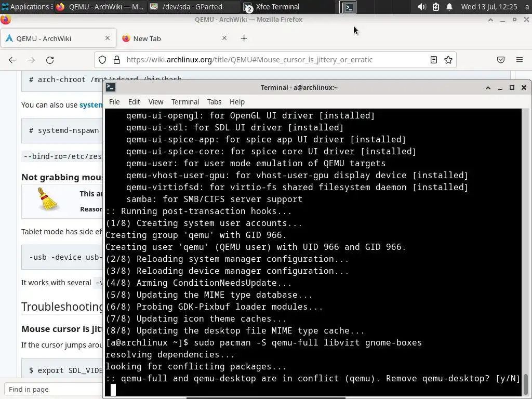The height and width of the screenshot is (399, 532).
Task: Toggle Firefox reader view
Action: [x=434, y=60]
